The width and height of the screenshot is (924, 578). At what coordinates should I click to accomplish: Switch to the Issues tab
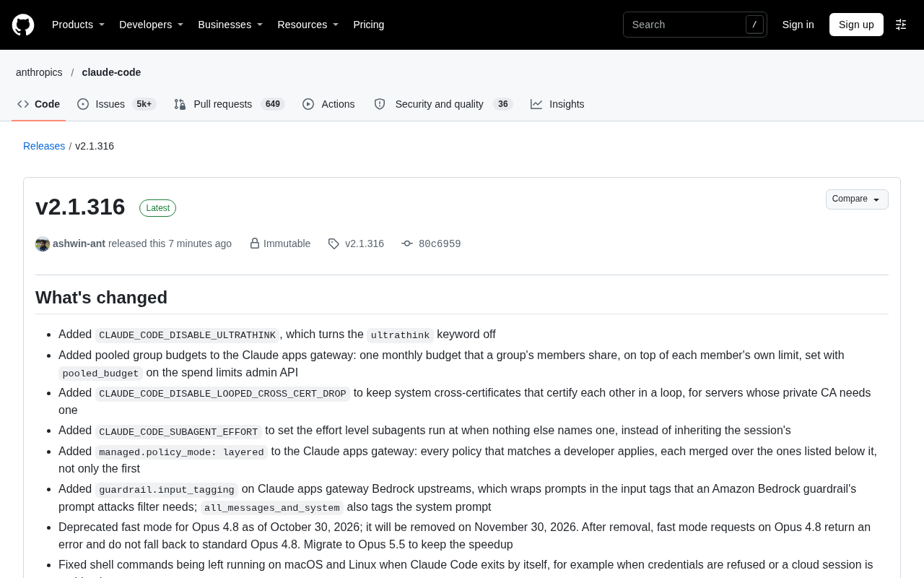click(117, 104)
